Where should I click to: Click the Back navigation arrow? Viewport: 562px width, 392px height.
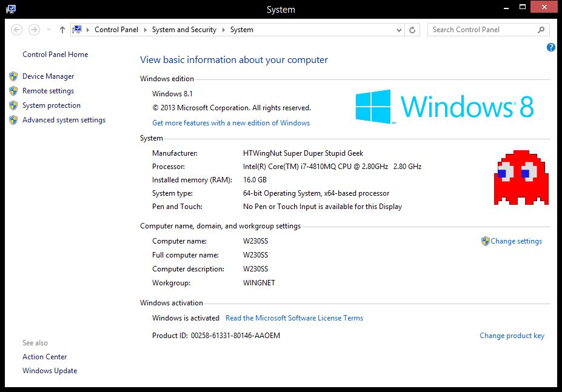16,30
